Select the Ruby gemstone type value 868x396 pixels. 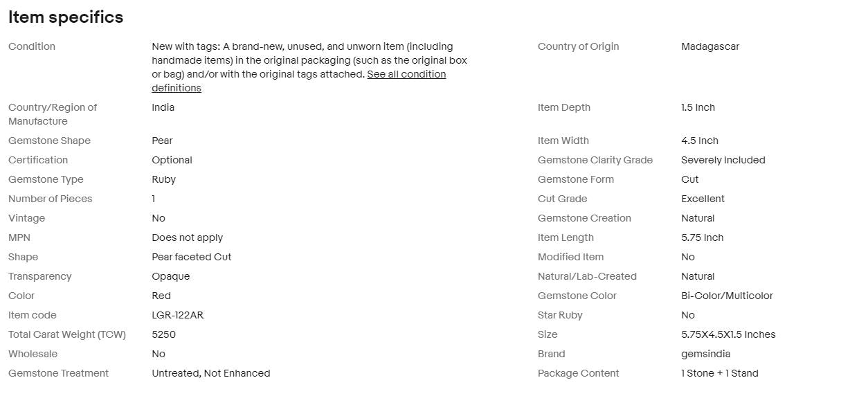point(164,179)
